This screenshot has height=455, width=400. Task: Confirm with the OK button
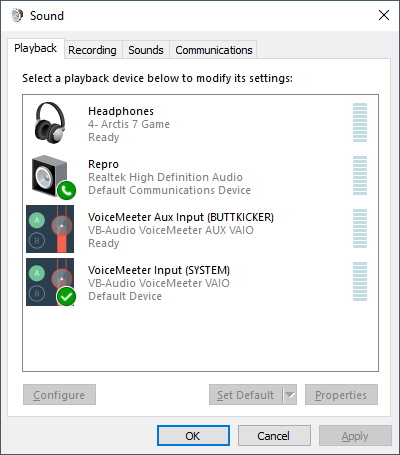pyautogui.click(x=193, y=436)
